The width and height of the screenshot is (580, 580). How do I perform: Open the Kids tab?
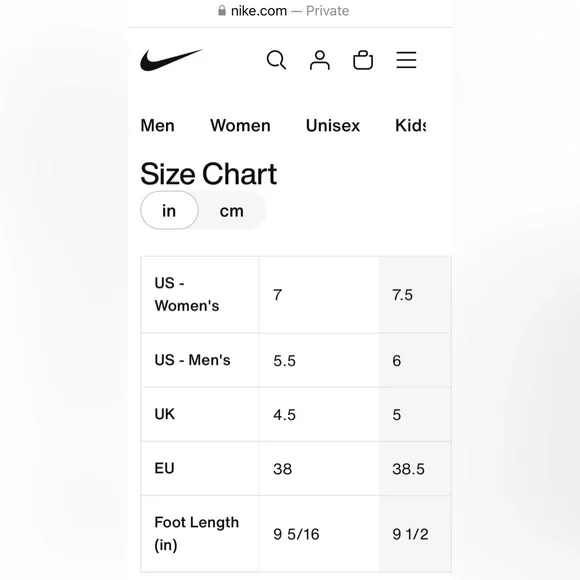click(411, 125)
